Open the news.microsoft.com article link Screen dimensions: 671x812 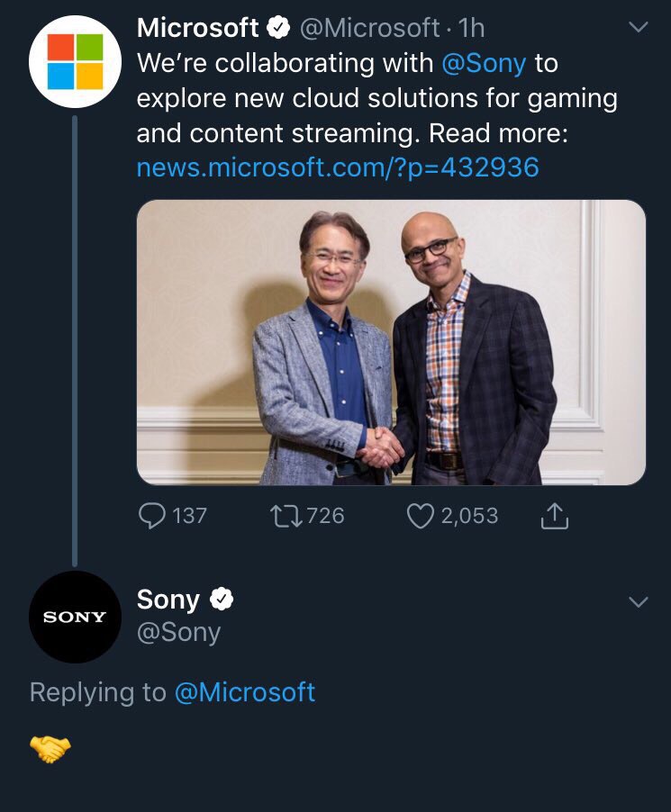pos(338,167)
